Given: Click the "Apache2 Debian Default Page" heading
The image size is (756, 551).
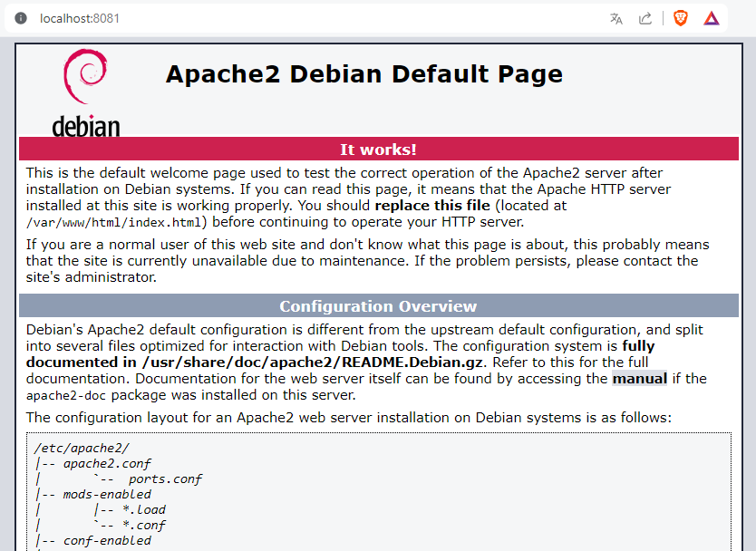Looking at the screenshot, I should pos(363,74).
